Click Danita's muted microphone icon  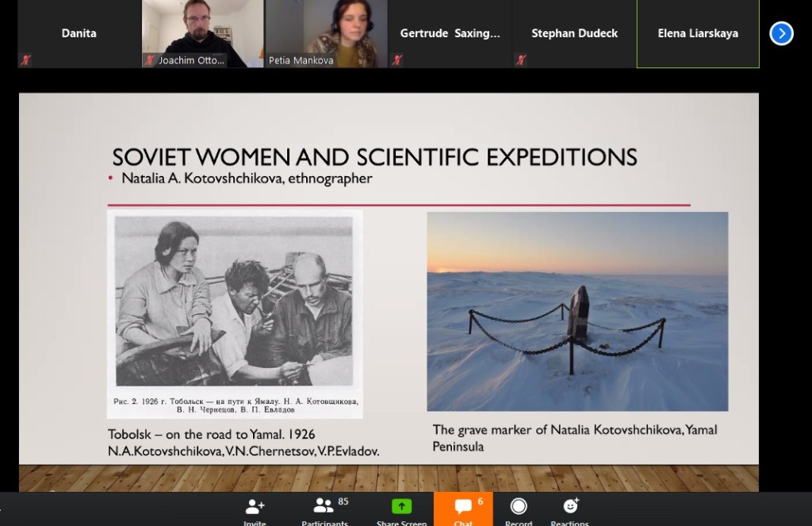[x=26, y=60]
